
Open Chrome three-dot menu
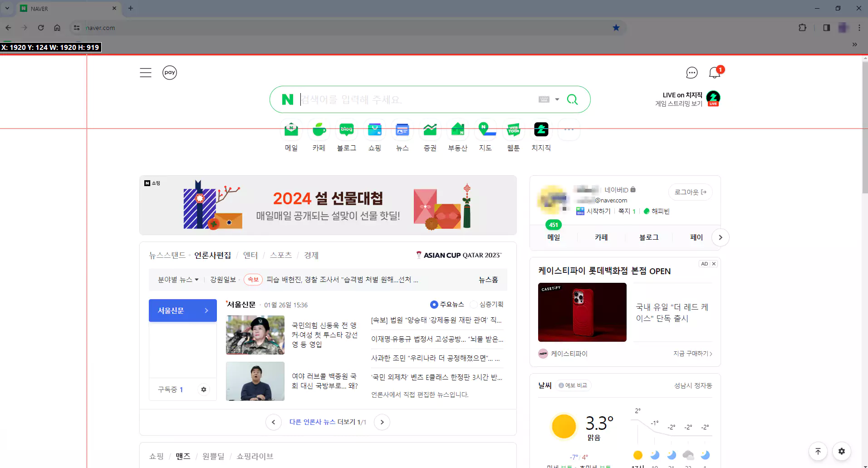[859, 28]
